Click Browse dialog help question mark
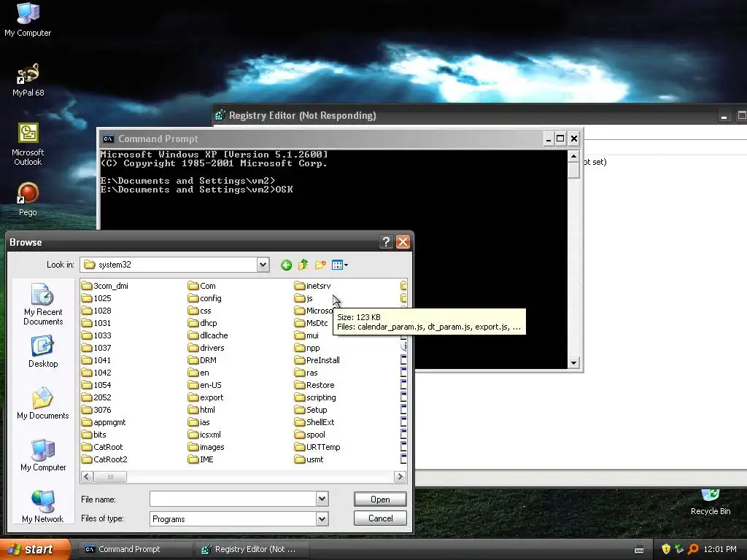747x560 pixels. coord(386,242)
